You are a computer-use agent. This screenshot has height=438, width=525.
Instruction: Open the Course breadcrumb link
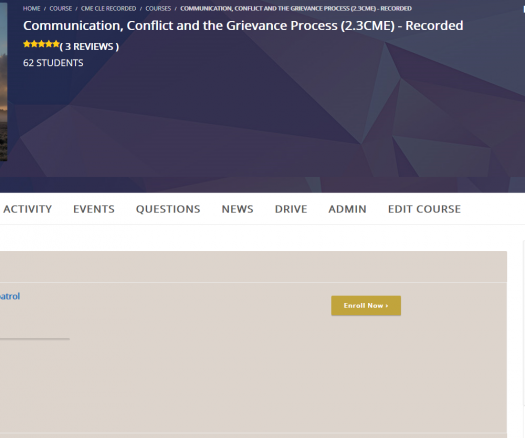click(61, 8)
